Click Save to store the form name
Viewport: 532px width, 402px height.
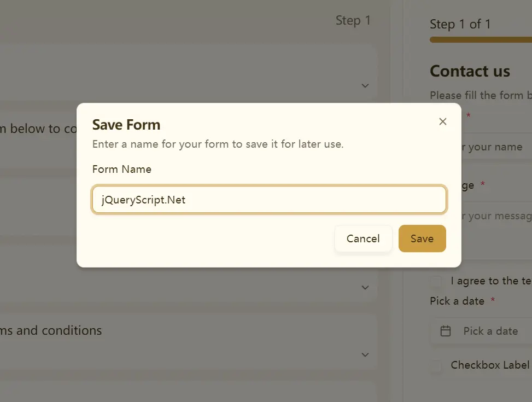point(422,238)
